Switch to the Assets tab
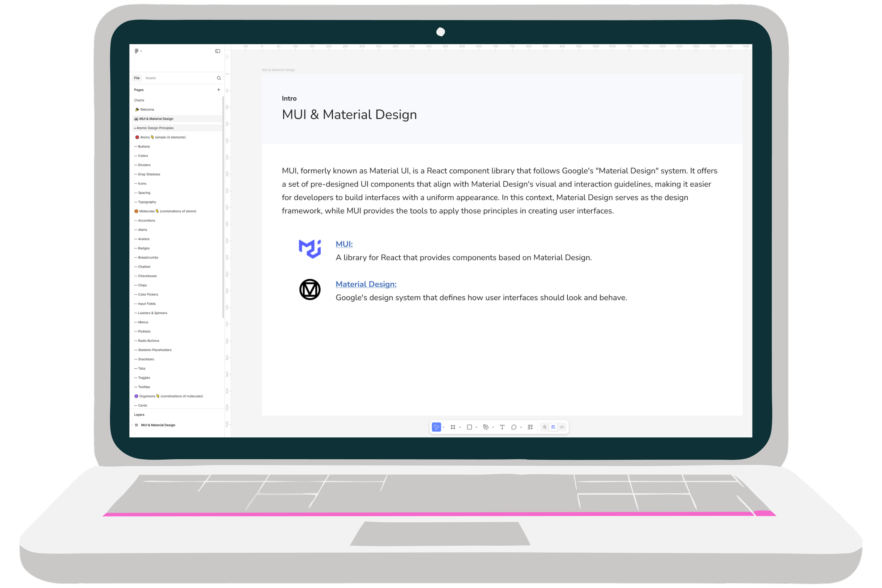This screenshot has height=588, width=882. [151, 78]
